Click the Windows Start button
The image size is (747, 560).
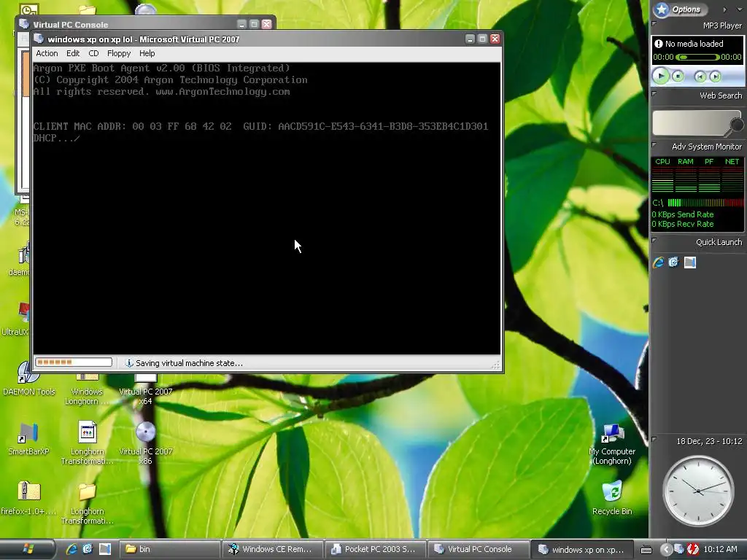click(28, 549)
